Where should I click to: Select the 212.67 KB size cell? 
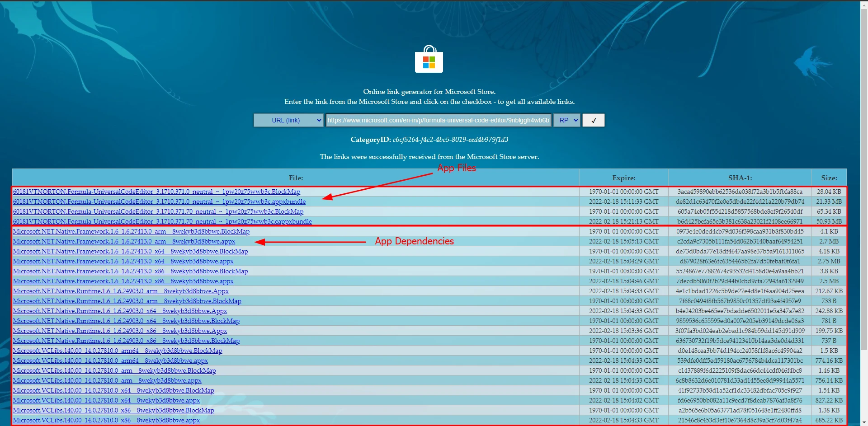829,291
